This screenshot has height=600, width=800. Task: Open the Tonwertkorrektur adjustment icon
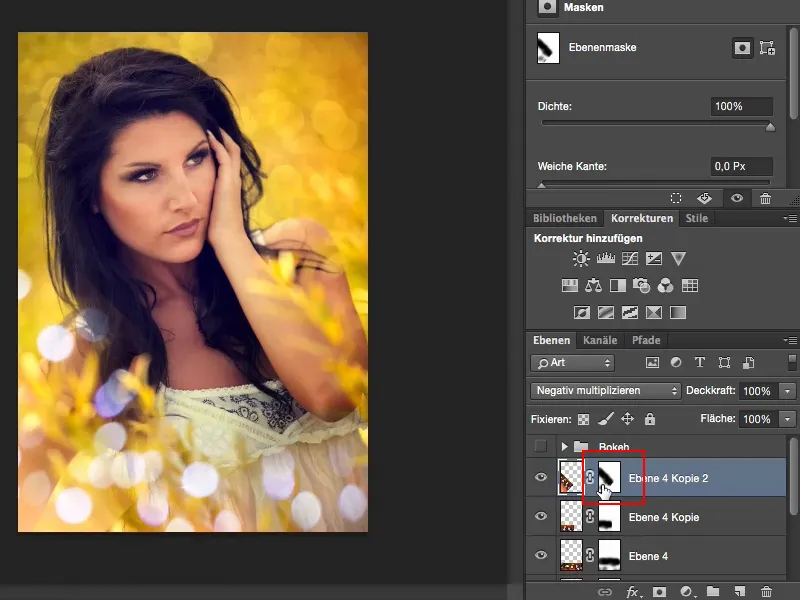(x=606, y=258)
